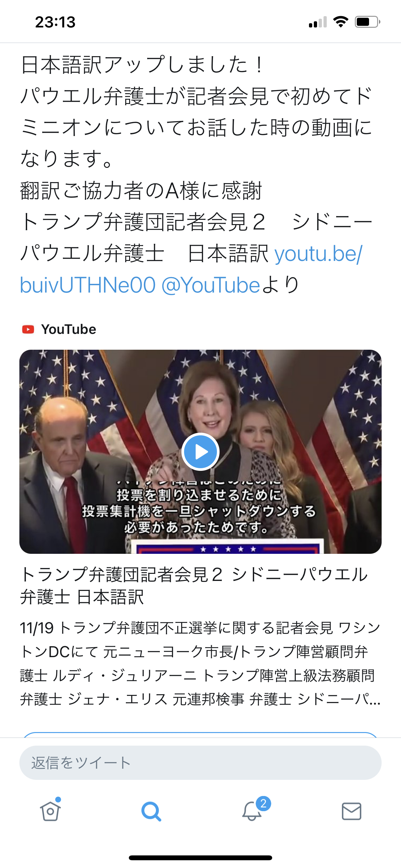Focus the 返信をツイート reply field

[x=200, y=762]
